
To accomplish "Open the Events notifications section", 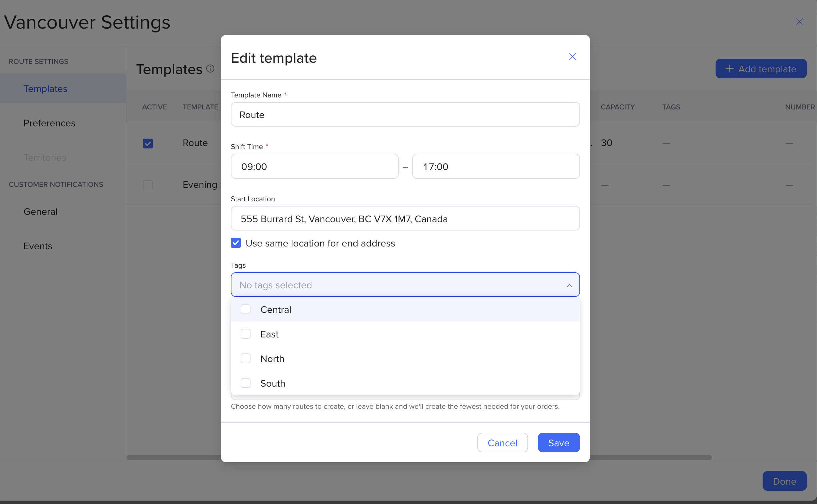I will click(38, 246).
